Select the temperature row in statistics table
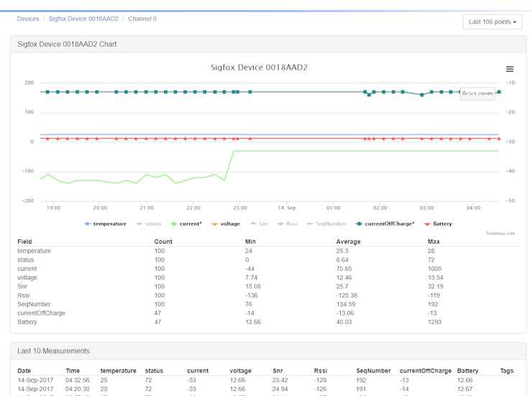 pos(268,251)
